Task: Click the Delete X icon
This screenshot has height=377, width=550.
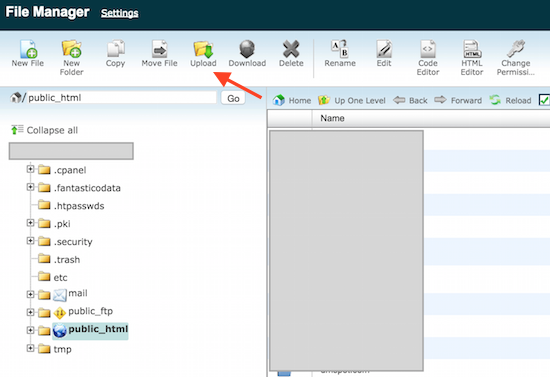Action: 291,49
